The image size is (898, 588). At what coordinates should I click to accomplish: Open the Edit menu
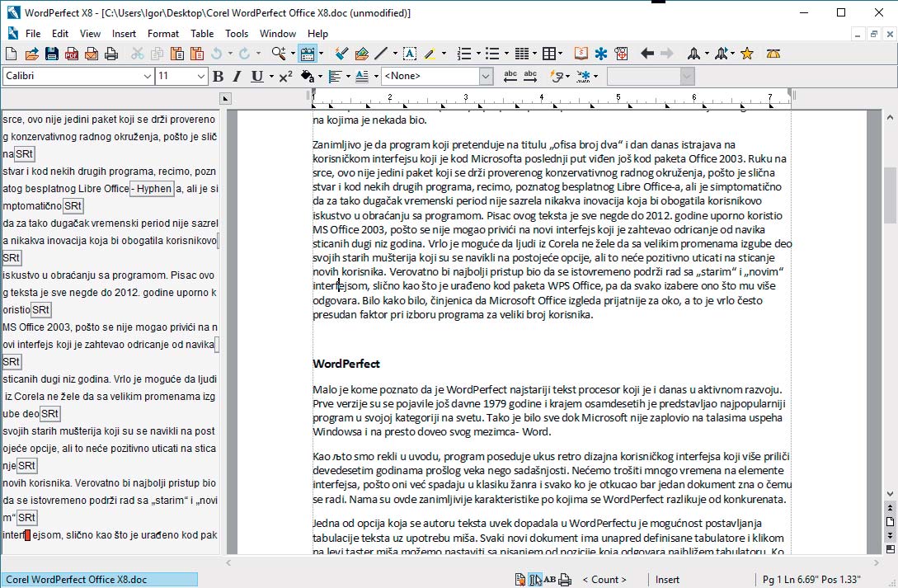60,34
